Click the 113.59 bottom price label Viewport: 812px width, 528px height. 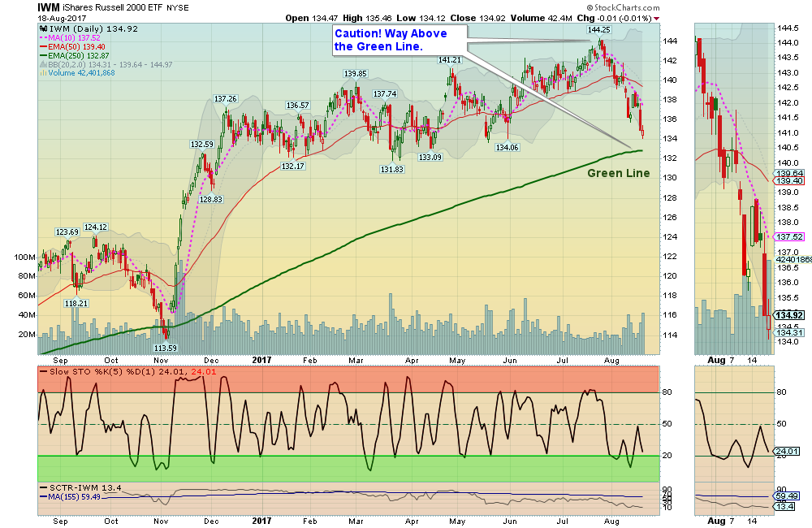tap(165, 348)
